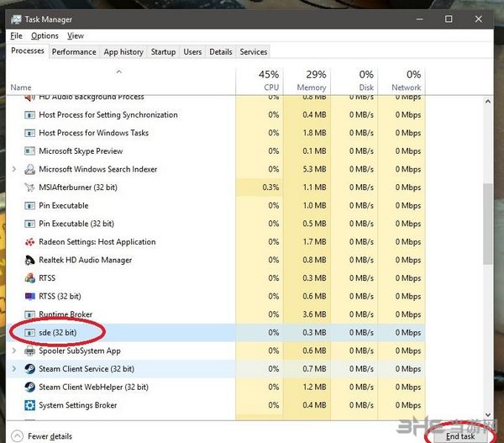Switch to the Startup tab
Viewport: 504px width, 443px height.
click(x=163, y=52)
